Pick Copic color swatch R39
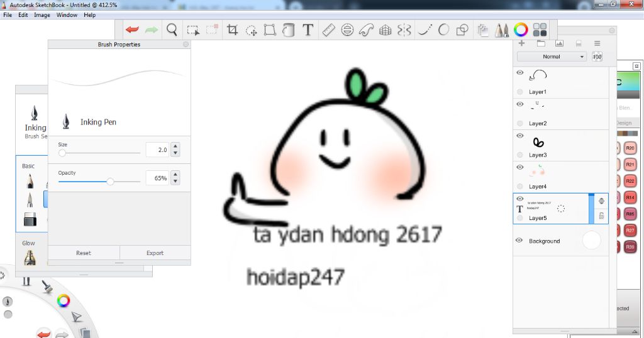The height and width of the screenshot is (338, 644). pos(630,247)
